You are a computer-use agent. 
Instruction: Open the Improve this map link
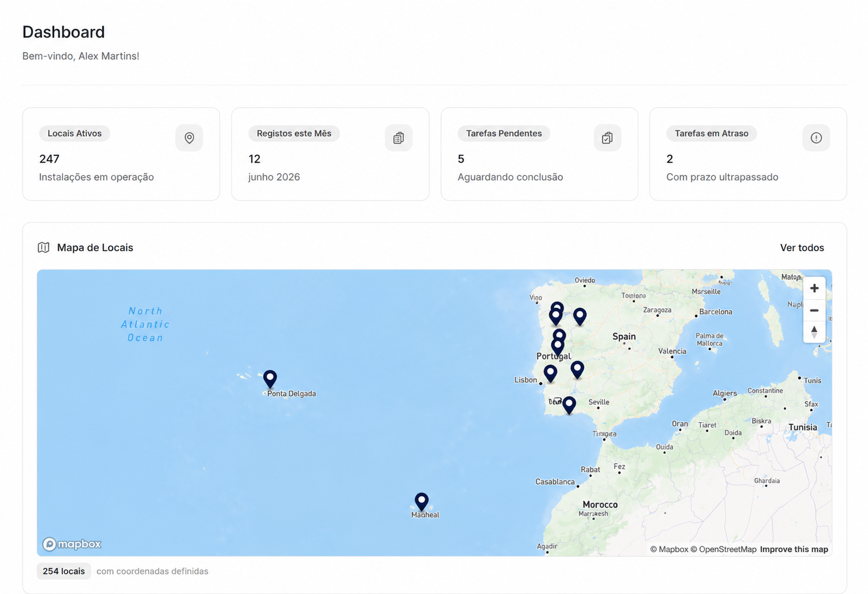point(794,549)
